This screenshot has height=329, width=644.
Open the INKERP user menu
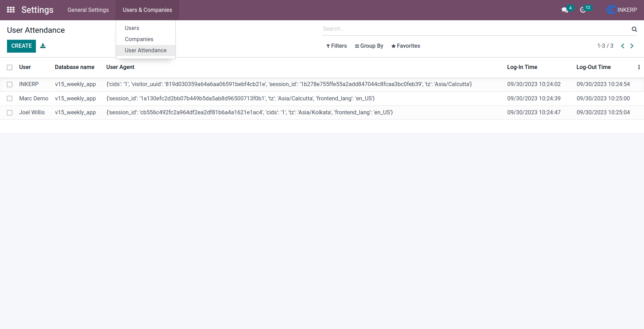pyautogui.click(x=622, y=10)
